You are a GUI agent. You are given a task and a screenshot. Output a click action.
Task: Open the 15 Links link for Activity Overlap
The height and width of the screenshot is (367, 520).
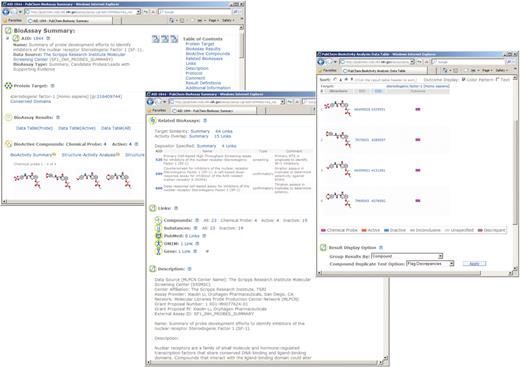point(222,136)
